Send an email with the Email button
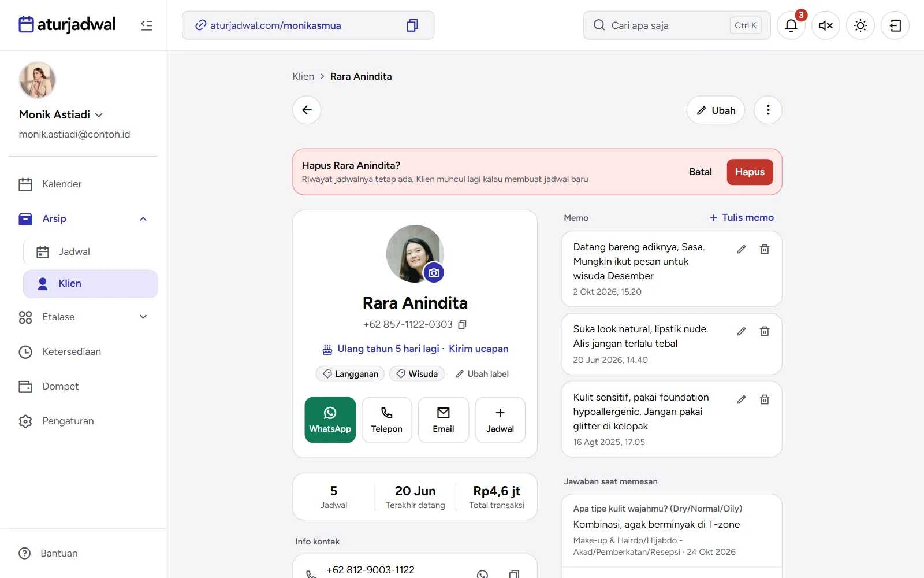924x578 pixels. [444, 420]
